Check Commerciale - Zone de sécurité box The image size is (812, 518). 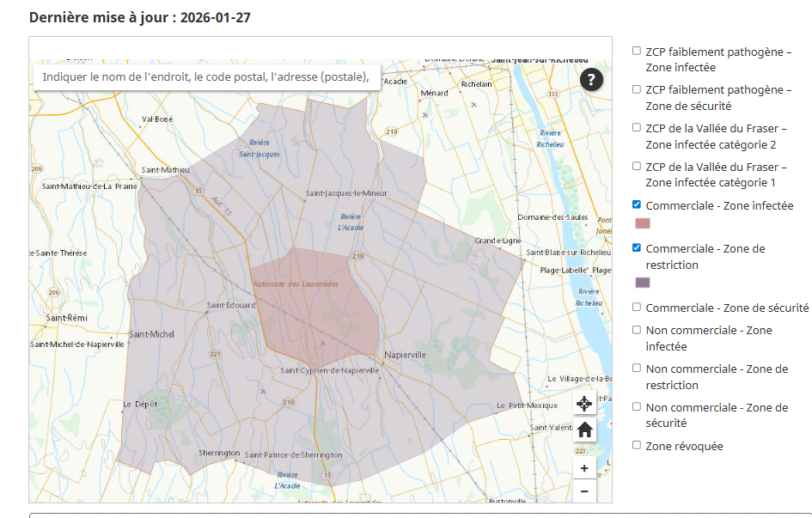click(x=637, y=307)
